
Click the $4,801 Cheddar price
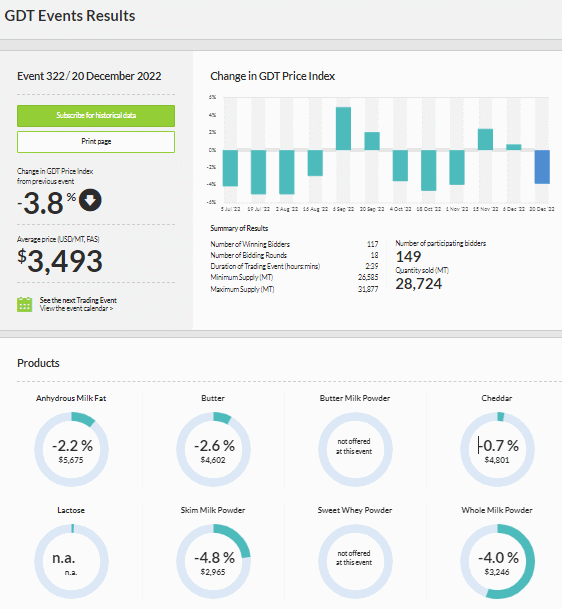(x=497, y=460)
